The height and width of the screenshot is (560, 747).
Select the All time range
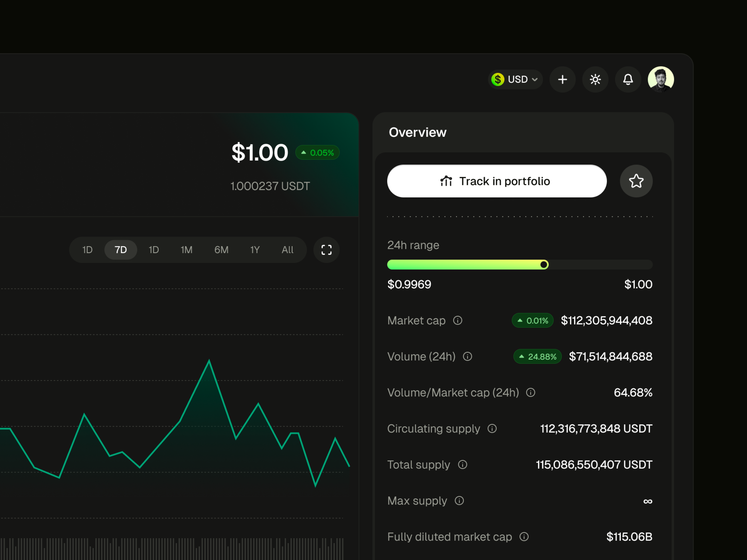[x=287, y=250]
